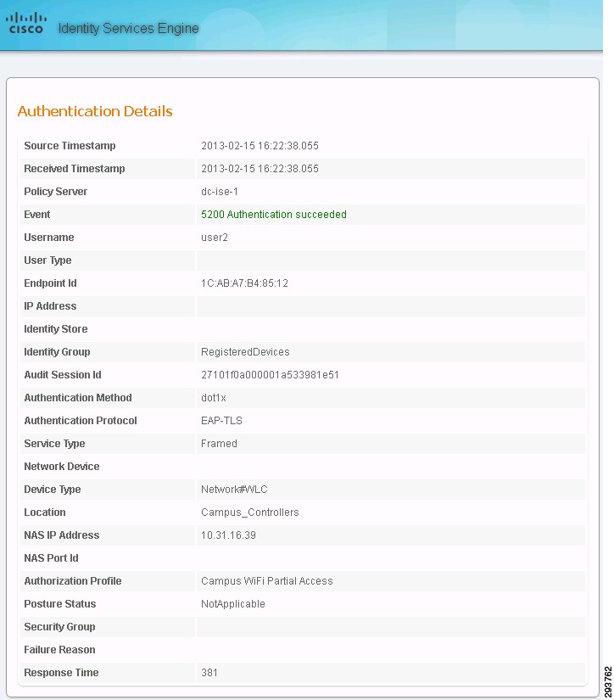The width and height of the screenshot is (614, 700).
Task: Click the dc-ise-1 policy server value
Action: [220, 192]
